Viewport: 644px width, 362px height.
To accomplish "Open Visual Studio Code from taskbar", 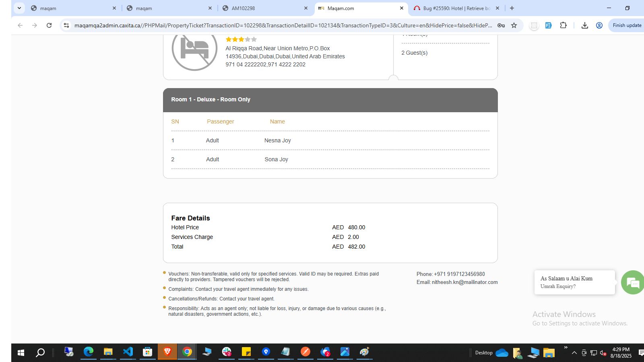I will (x=128, y=352).
